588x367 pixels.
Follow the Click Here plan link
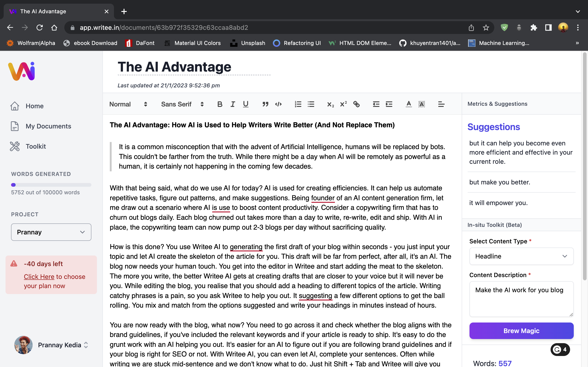39,277
